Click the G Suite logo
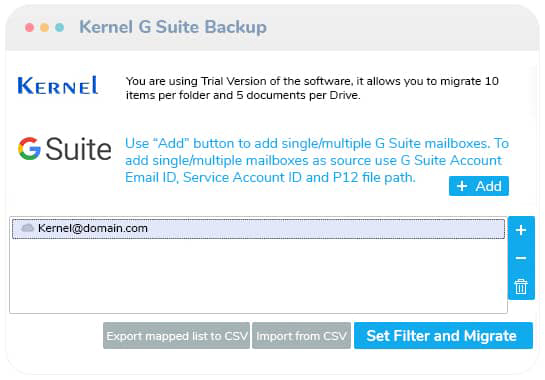This screenshot has width=545, height=380. click(x=65, y=149)
